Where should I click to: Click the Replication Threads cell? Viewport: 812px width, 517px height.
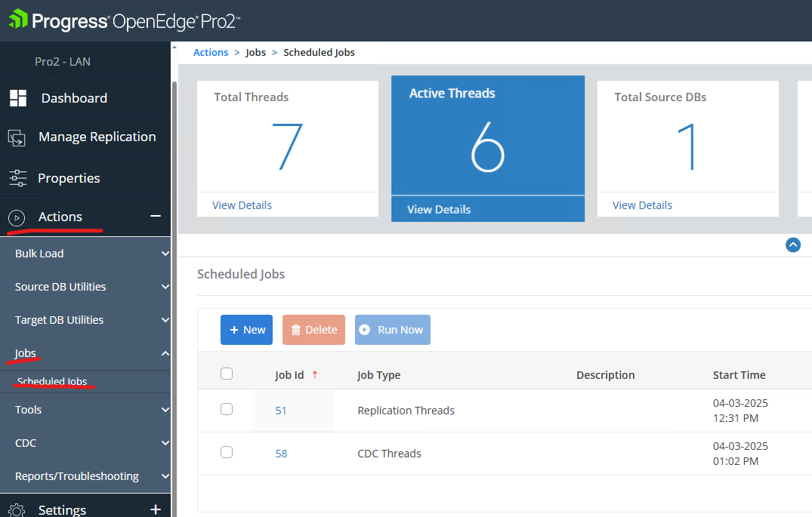point(406,411)
